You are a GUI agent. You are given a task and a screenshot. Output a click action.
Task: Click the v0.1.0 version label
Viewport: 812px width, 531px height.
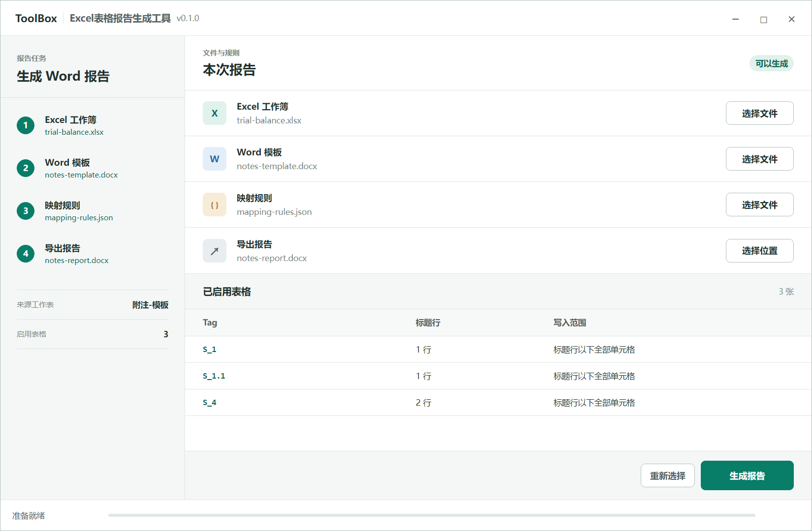(x=187, y=18)
